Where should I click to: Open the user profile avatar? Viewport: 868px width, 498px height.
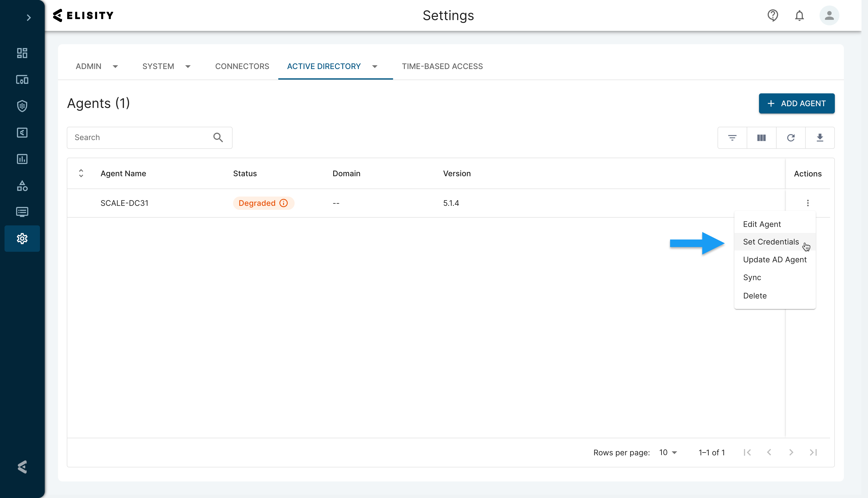pos(829,15)
